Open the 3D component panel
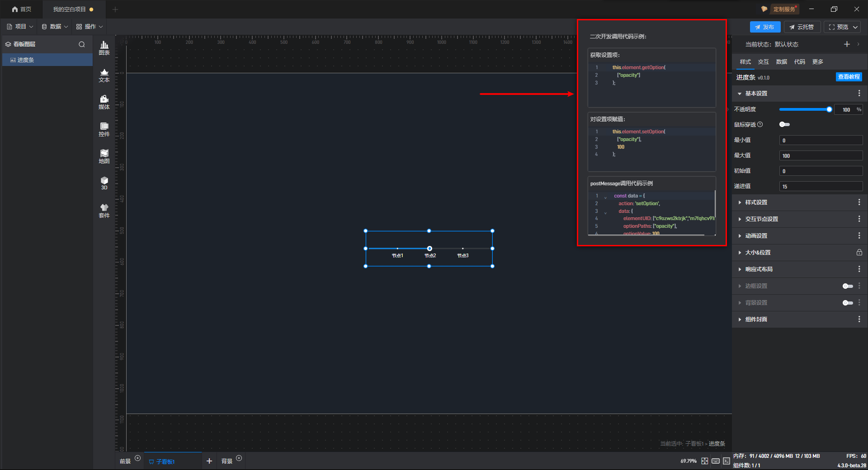Viewport: 868px width, 470px height. click(x=104, y=183)
